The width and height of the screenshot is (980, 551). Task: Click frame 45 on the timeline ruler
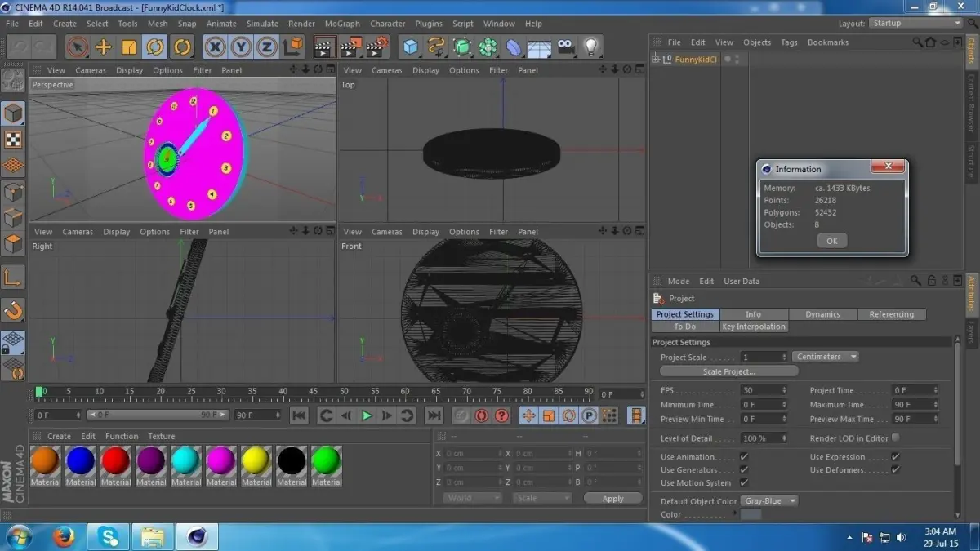pos(314,392)
